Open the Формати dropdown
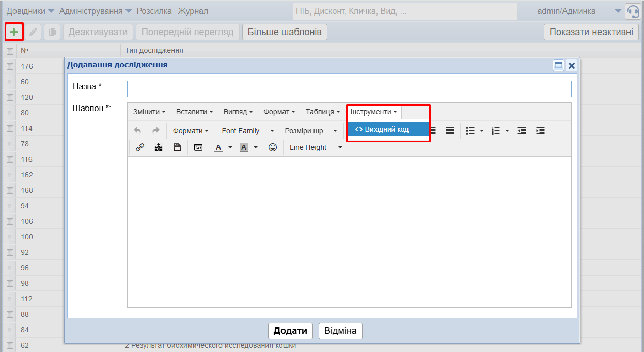Viewport: 644px width, 352px height. 190,131
